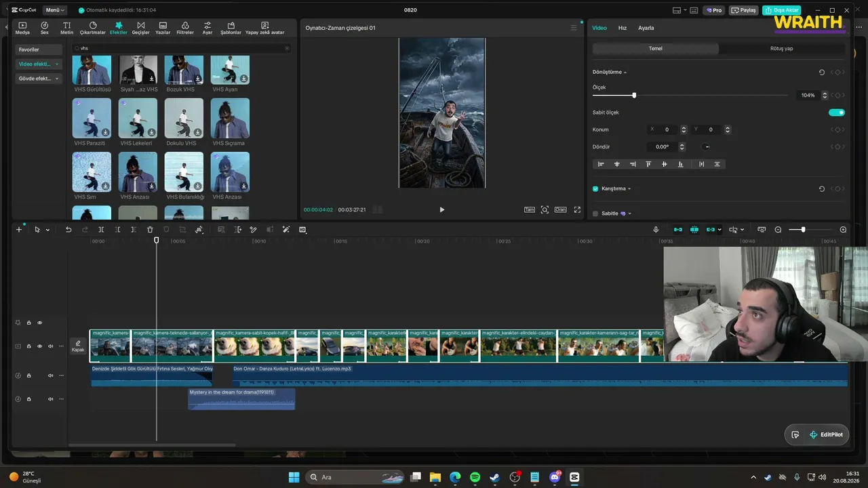Open the Favoriler effects category
Screen dimensions: 868x488
(39, 49)
